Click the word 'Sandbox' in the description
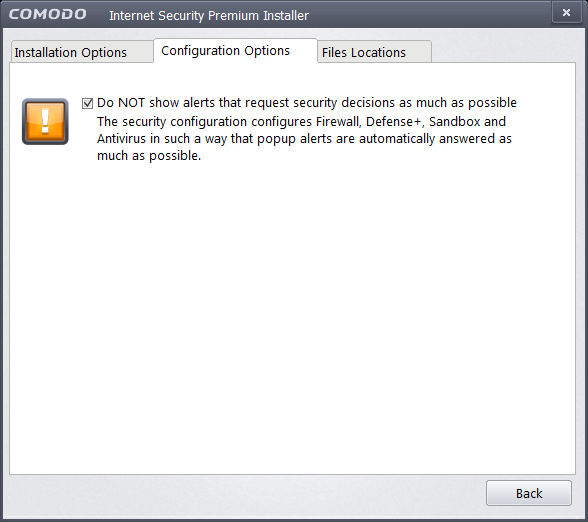 pos(454,122)
